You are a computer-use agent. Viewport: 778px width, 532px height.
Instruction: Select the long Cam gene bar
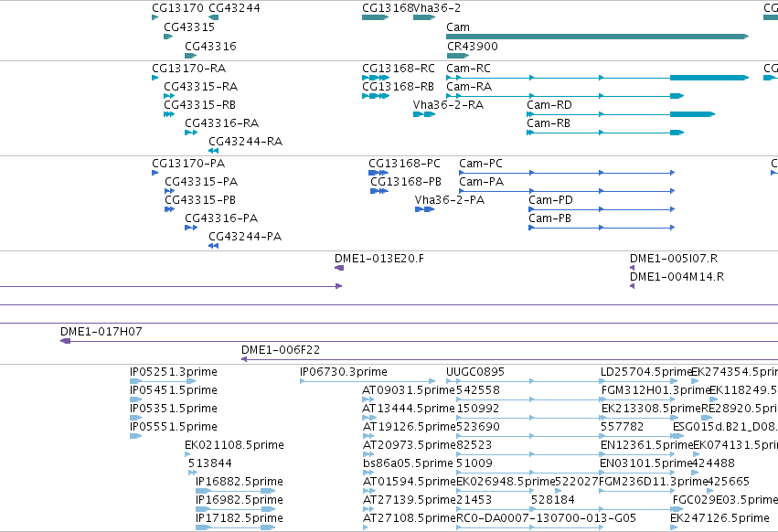(597, 37)
